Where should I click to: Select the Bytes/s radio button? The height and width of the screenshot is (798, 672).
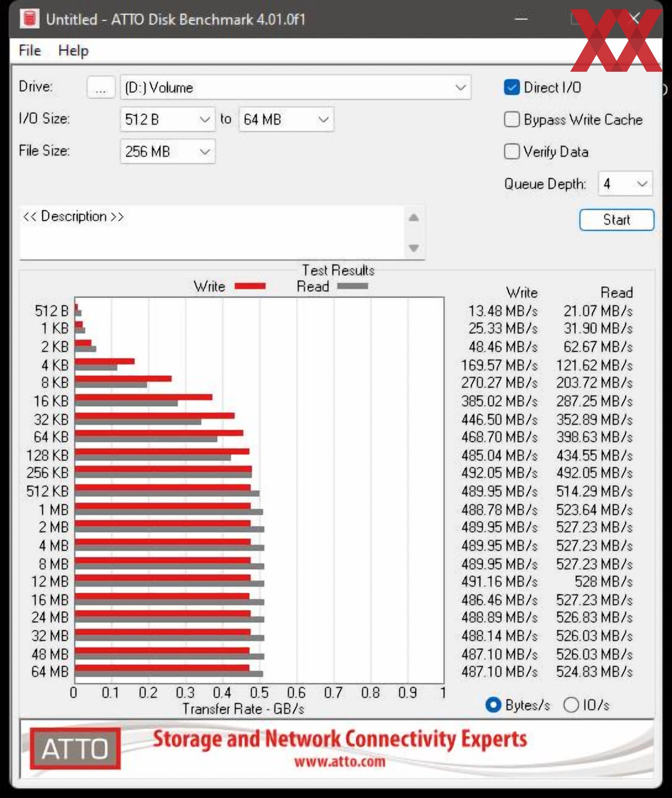(x=493, y=705)
